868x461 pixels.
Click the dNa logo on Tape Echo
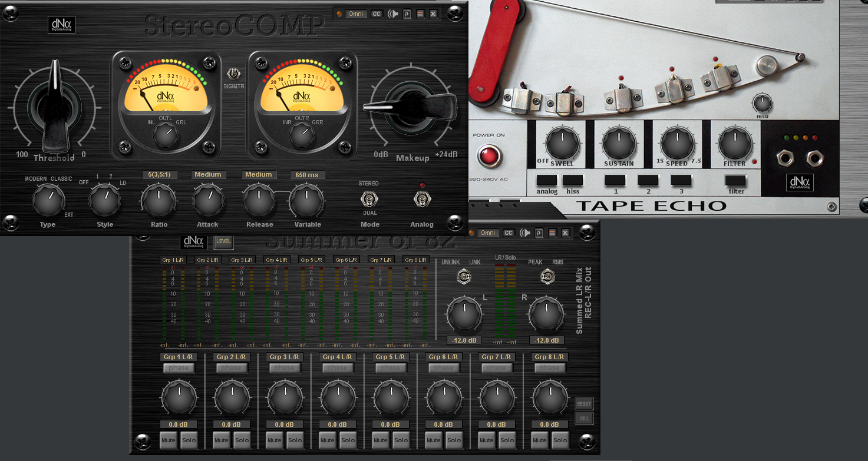click(800, 183)
